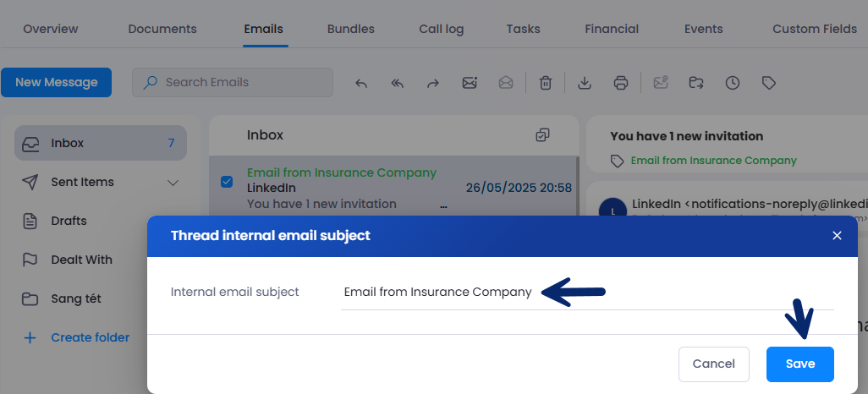Image resolution: width=868 pixels, height=394 pixels.
Task: Open the clock history icon
Action: [x=733, y=83]
